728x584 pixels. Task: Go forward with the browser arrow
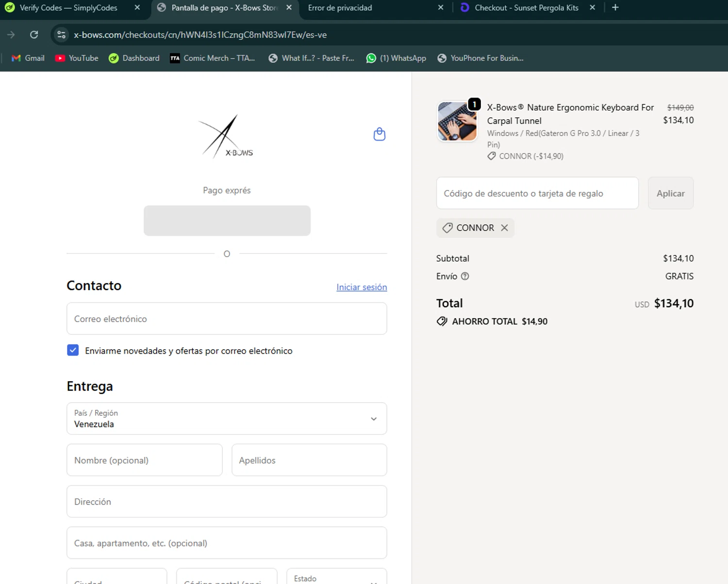pos(11,34)
